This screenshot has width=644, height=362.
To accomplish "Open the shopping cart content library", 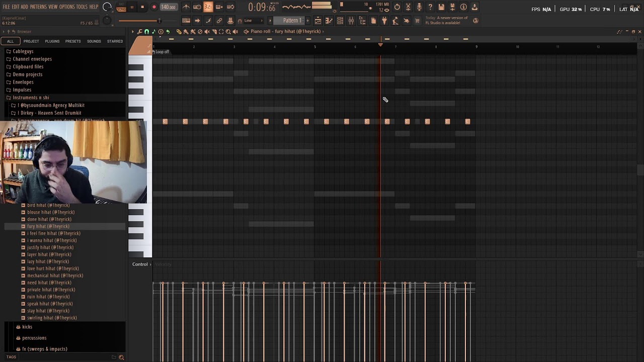I will (418, 21).
